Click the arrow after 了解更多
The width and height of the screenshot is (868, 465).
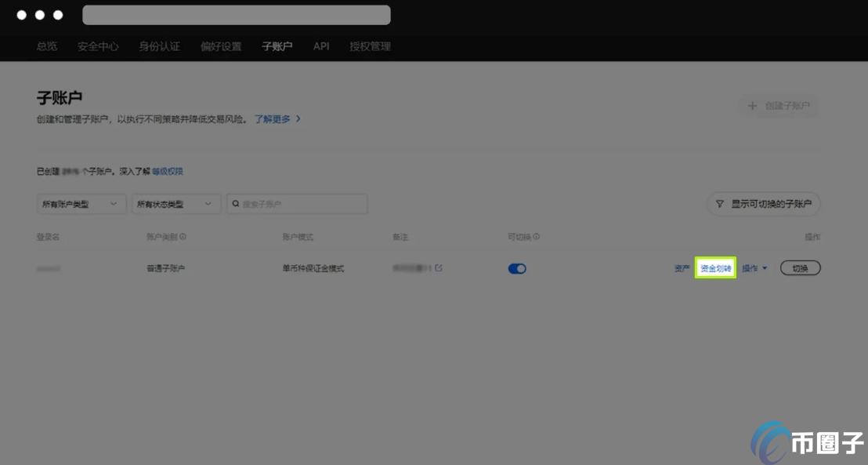point(298,118)
